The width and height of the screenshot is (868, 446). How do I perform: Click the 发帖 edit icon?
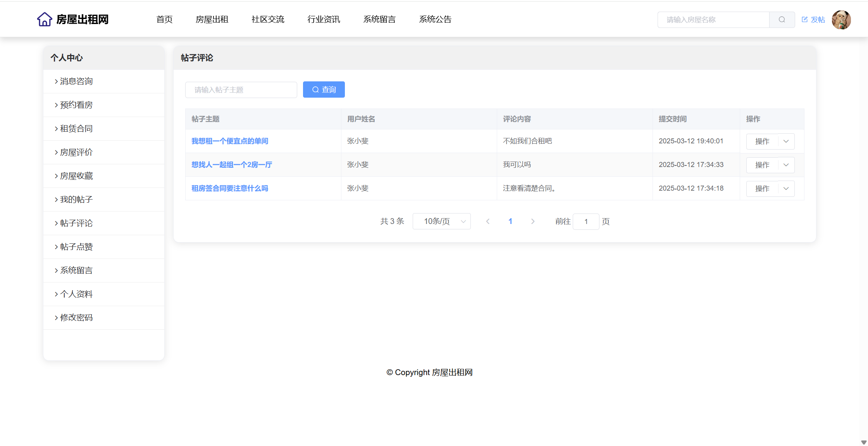(x=804, y=20)
